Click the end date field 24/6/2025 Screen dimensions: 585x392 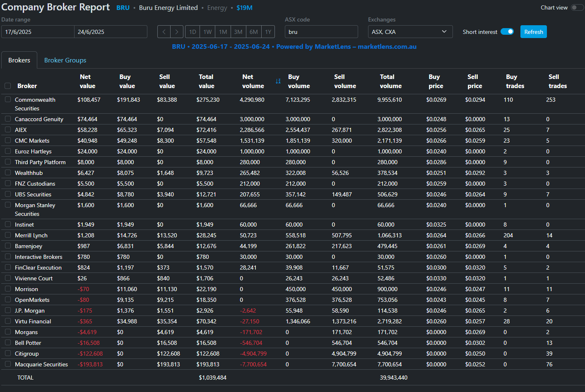(x=111, y=32)
